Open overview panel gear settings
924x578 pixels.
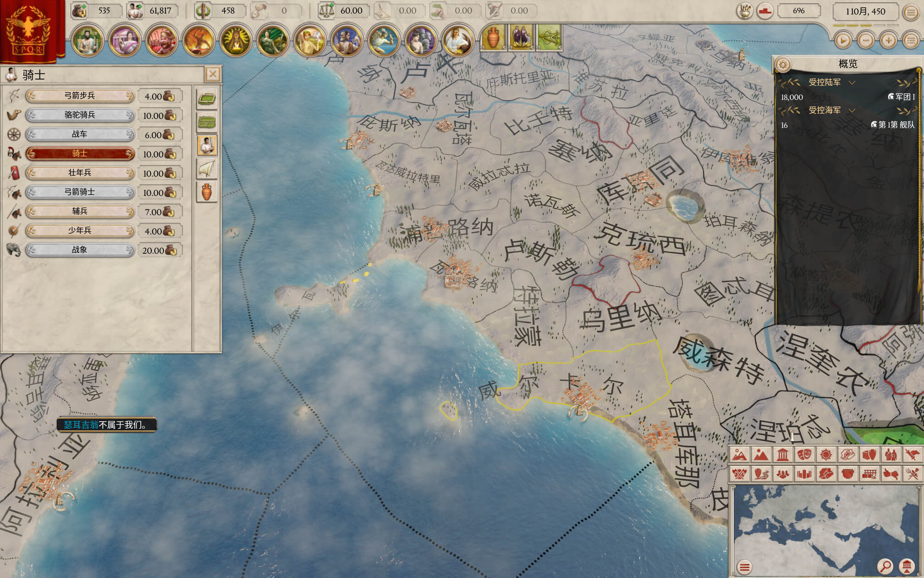pos(783,64)
